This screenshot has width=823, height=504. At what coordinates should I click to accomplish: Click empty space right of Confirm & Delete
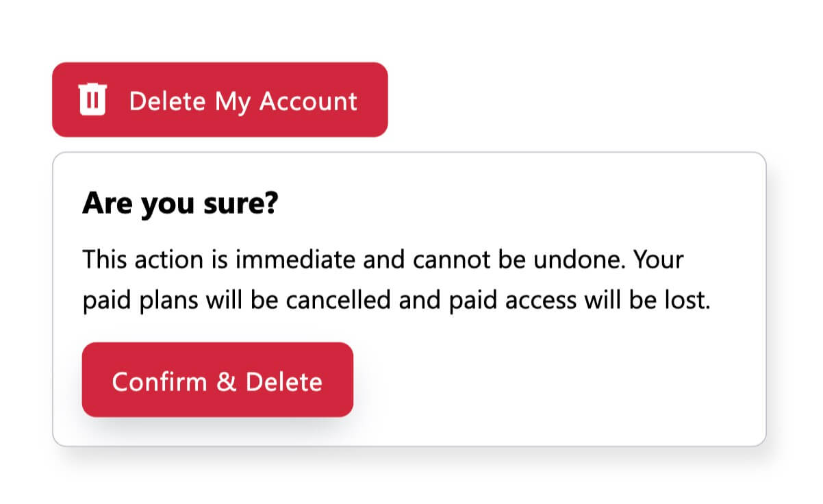pyautogui.click(x=548, y=380)
